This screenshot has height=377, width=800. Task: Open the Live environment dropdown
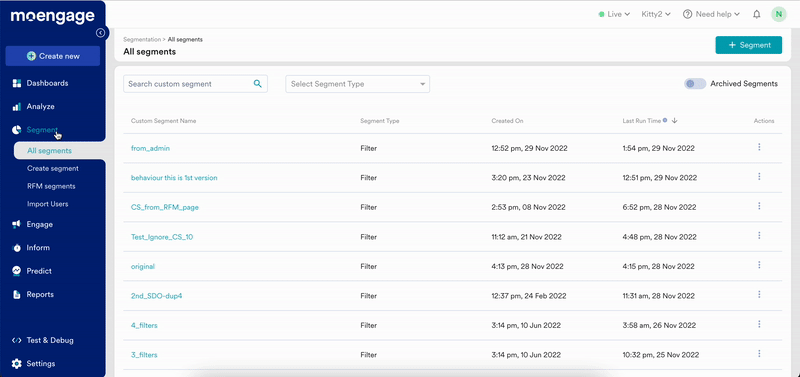[614, 14]
